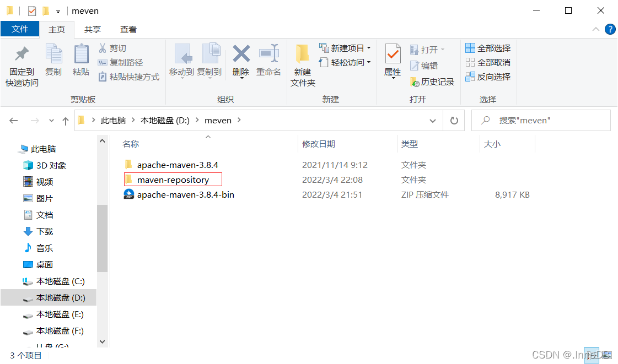The height and width of the screenshot is (364, 618).
Task: Choose Copy Path command
Action: 120,62
